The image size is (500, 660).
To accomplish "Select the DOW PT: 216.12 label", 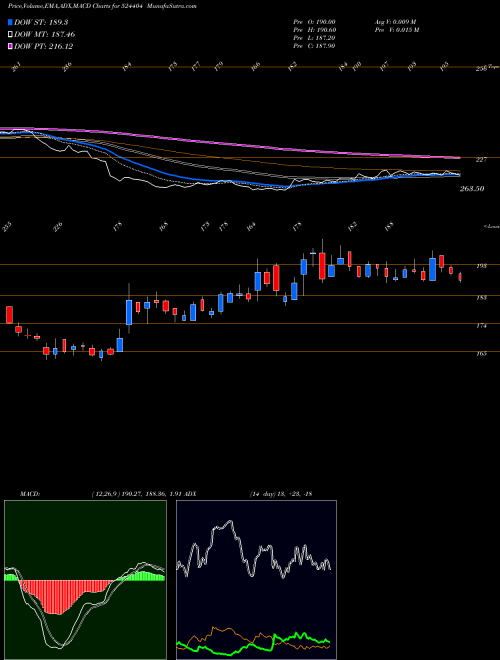I will pos(43,46).
